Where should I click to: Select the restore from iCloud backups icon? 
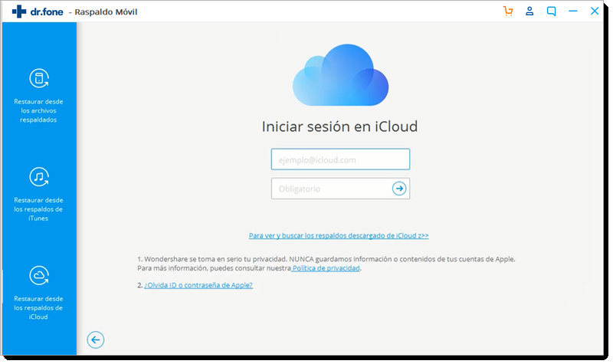[x=39, y=276]
